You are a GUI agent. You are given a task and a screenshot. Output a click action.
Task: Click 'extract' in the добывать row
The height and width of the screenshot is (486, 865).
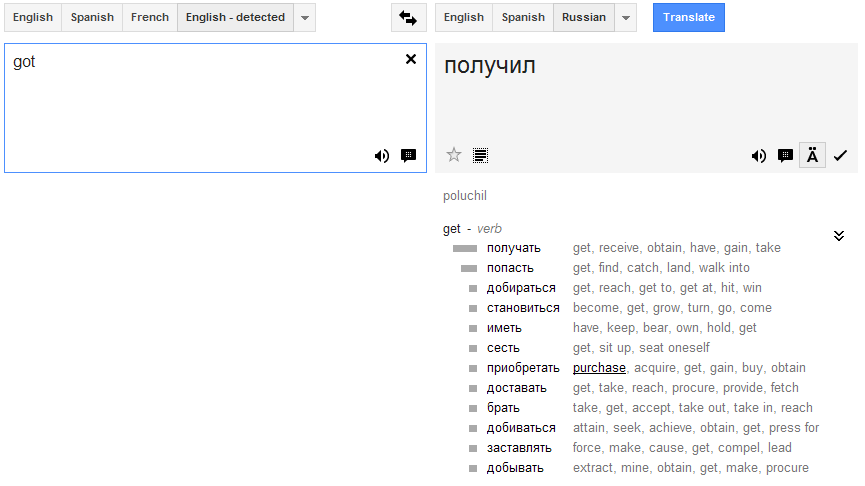[x=593, y=468]
